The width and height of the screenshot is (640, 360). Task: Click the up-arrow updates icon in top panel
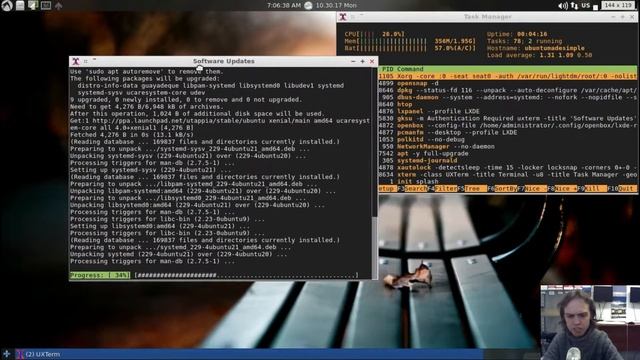tap(58, 5)
